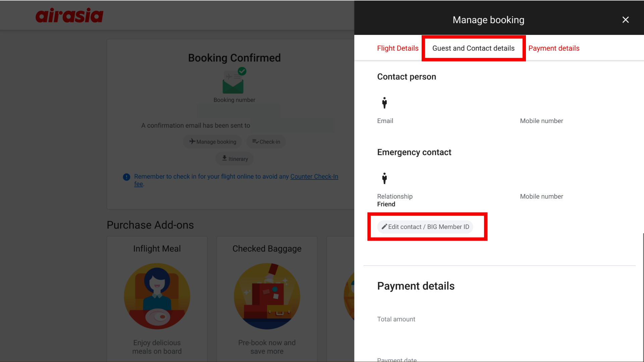Open Guest and Contact details tab

(473, 48)
